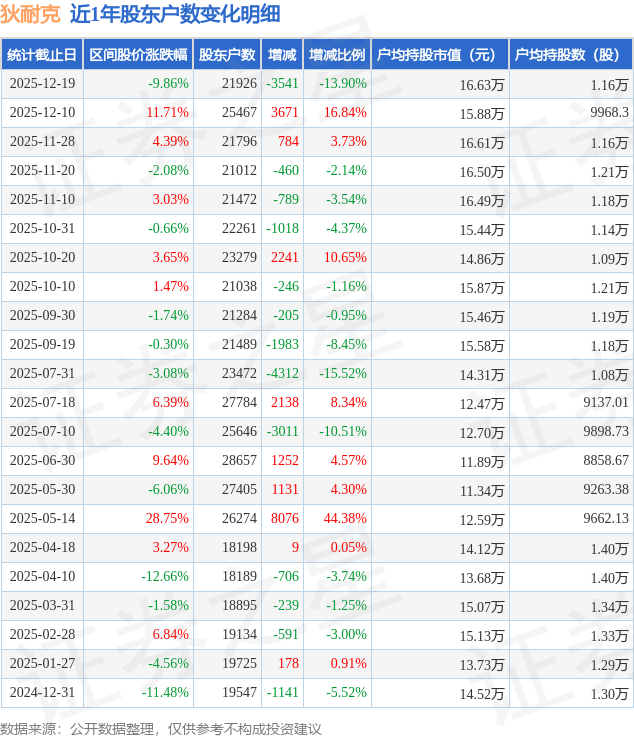This screenshot has width=634, height=738.
Task: Click the -12.66% price change cell
Action: point(165,577)
